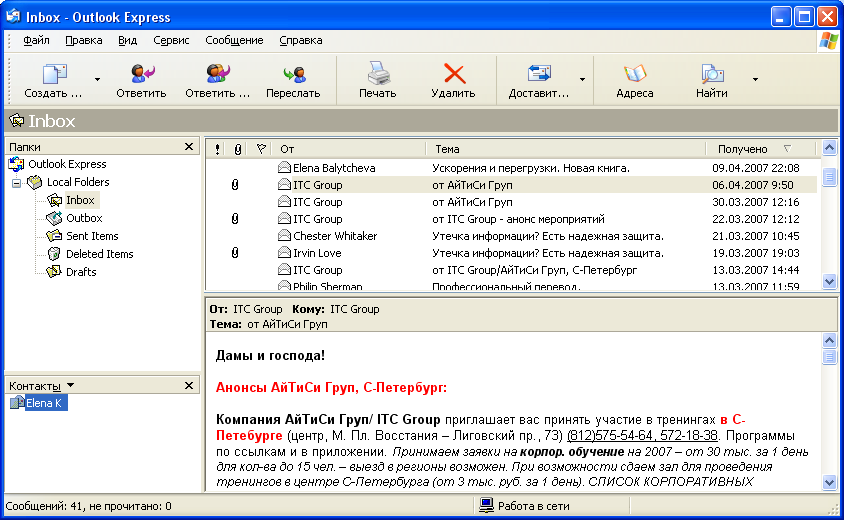844x520 pixels.
Task: Click the Найти search icon
Action: [712, 74]
